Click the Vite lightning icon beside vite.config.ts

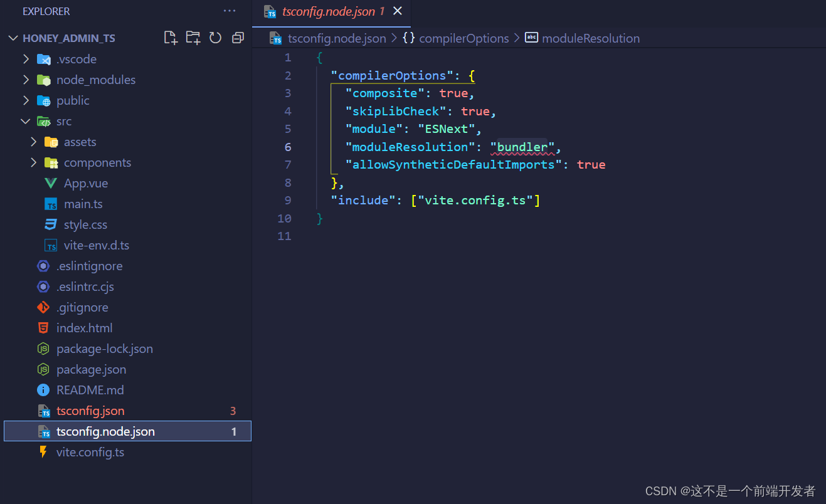[43, 452]
